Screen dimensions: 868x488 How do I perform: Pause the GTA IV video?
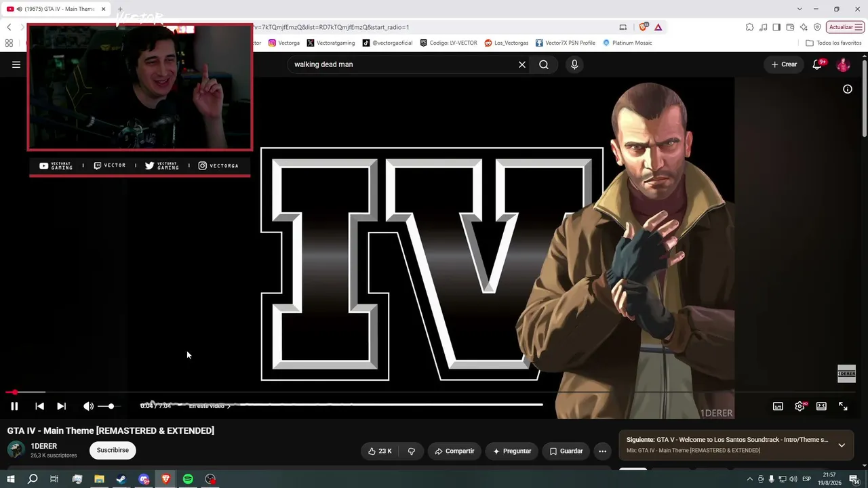[x=14, y=406]
